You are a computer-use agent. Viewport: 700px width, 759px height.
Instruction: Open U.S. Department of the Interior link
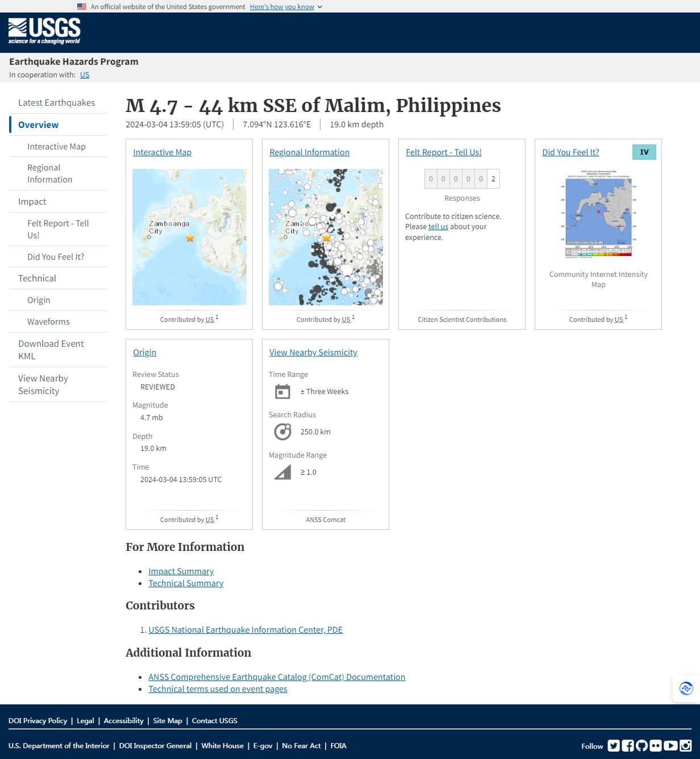click(59, 746)
